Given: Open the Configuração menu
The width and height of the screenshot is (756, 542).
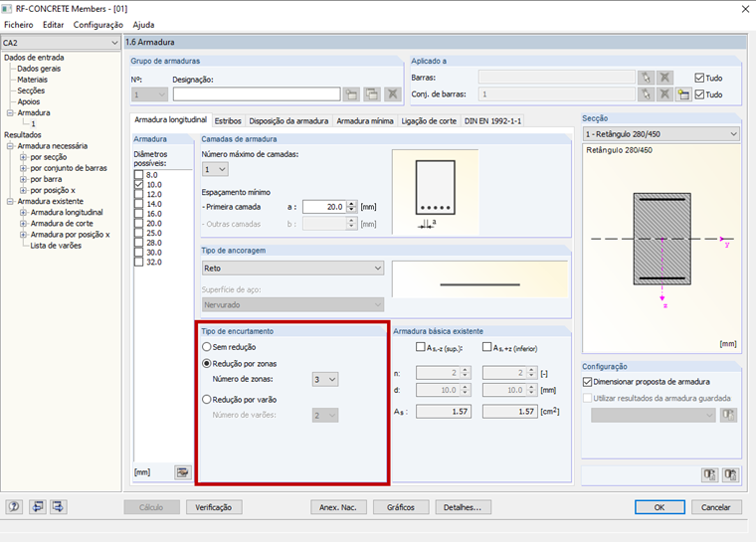Looking at the screenshot, I should tap(97, 25).
